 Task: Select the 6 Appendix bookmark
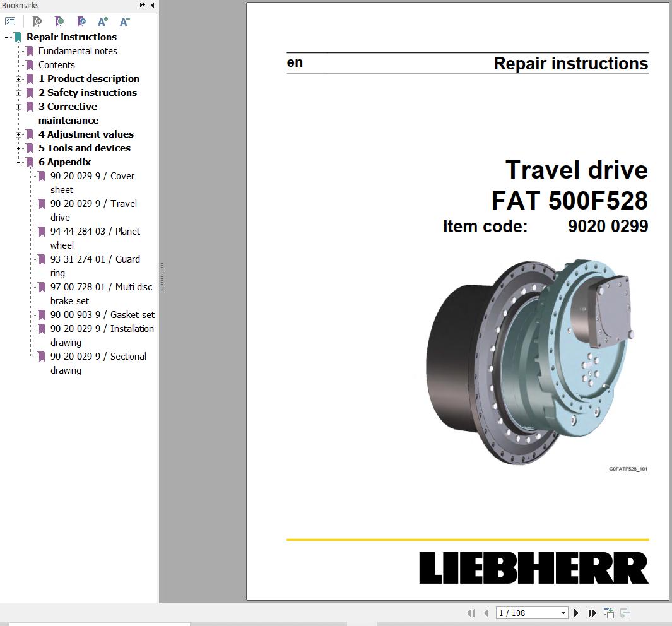pos(65,162)
